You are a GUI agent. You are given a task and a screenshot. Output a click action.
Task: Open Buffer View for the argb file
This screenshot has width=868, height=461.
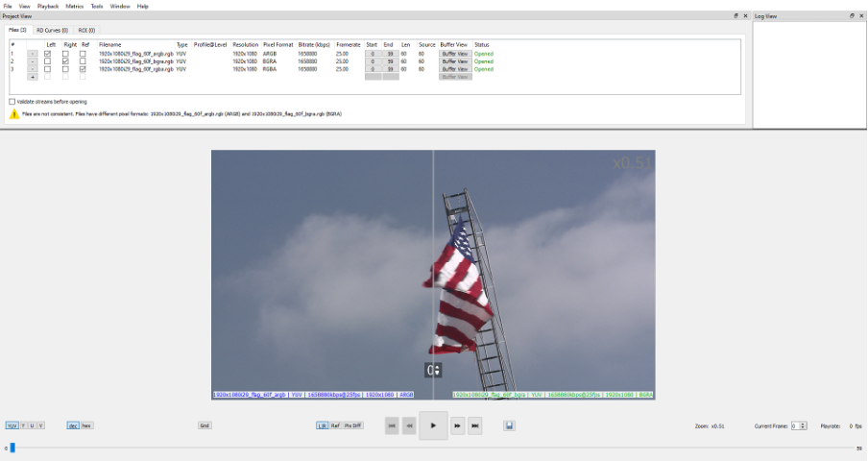[x=455, y=54]
